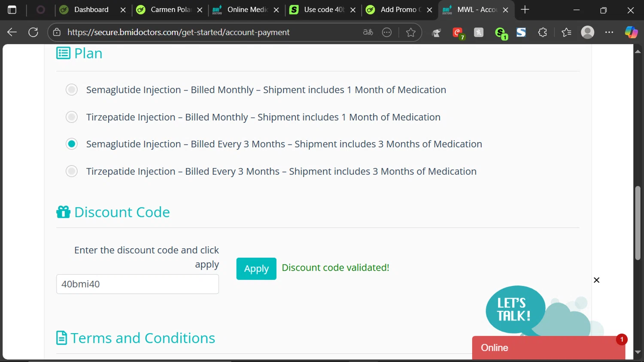Close the MWL - Account tab

tap(506, 10)
